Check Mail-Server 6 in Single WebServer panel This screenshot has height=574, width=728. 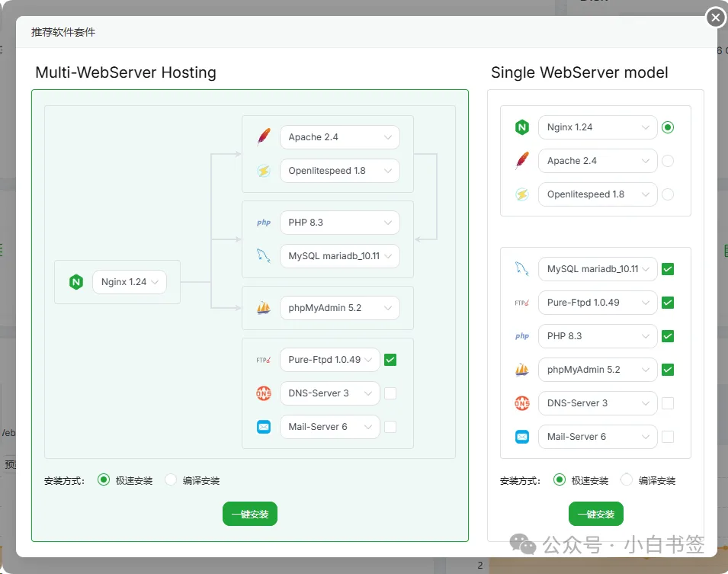(668, 437)
